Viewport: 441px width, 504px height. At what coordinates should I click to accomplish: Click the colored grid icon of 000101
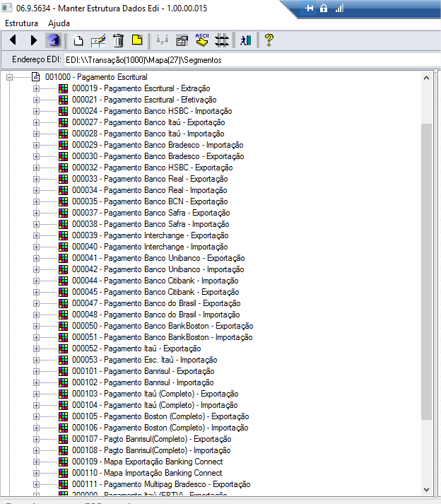point(64,371)
